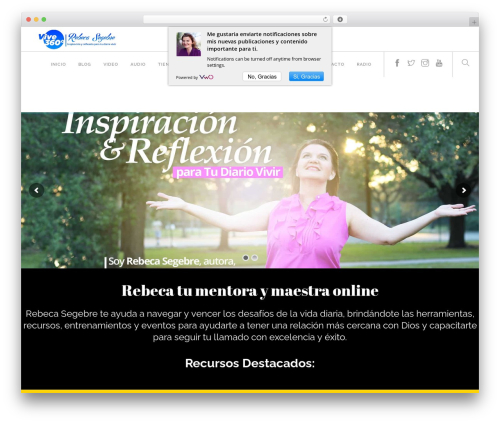The height and width of the screenshot is (423, 500).
Task: Open the Instagram profile icon
Action: [x=425, y=63]
